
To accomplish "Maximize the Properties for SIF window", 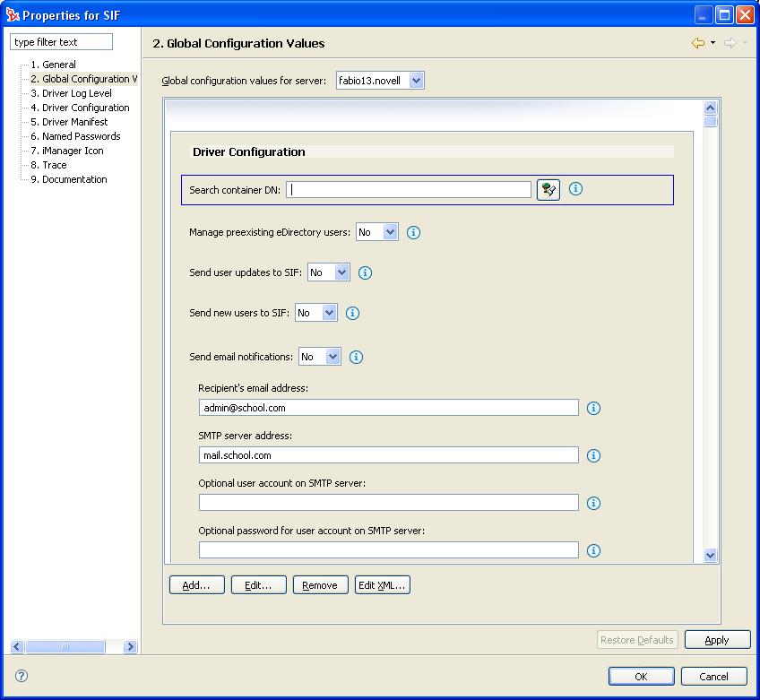I will point(725,15).
